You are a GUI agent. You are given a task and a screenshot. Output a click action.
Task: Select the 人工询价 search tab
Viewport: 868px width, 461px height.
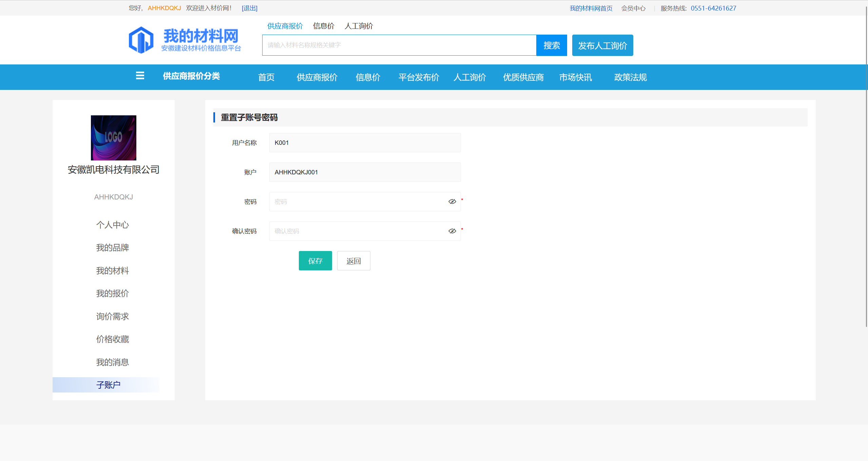(x=359, y=26)
